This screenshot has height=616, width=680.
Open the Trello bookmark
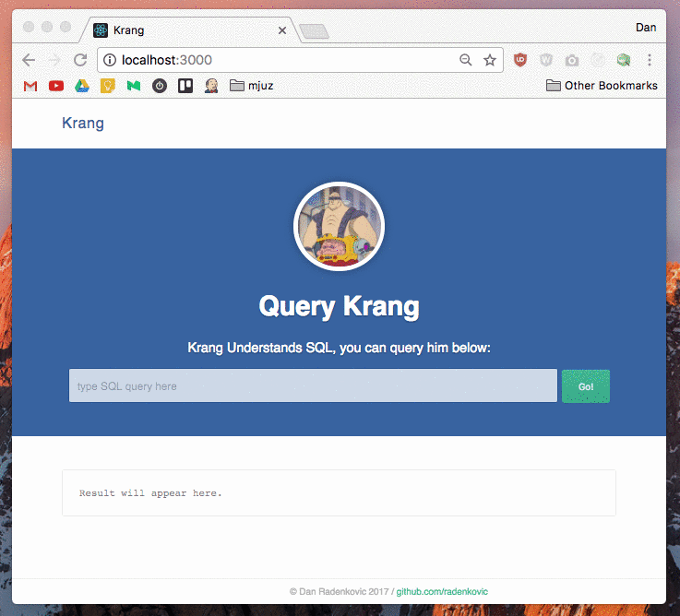coord(185,86)
